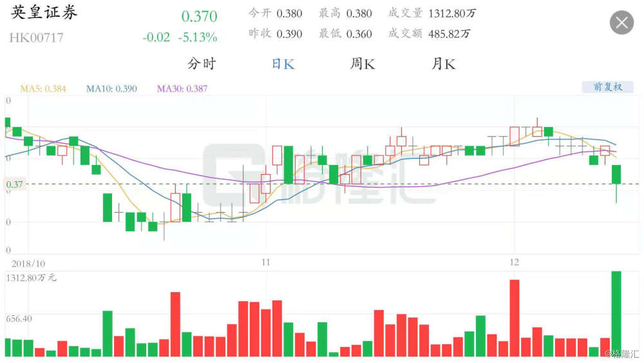The width and height of the screenshot is (644, 363).
Task: Click the 2018/10 date axis label
Action: 28,264
